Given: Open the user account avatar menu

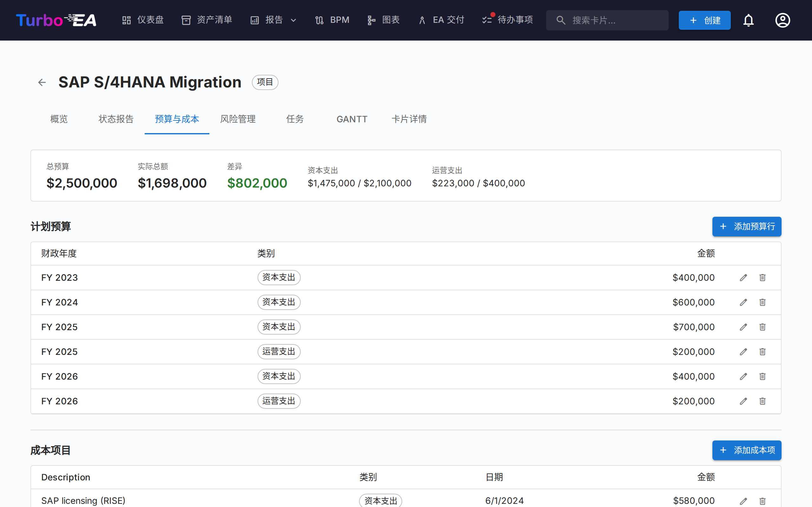Looking at the screenshot, I should [x=782, y=21].
